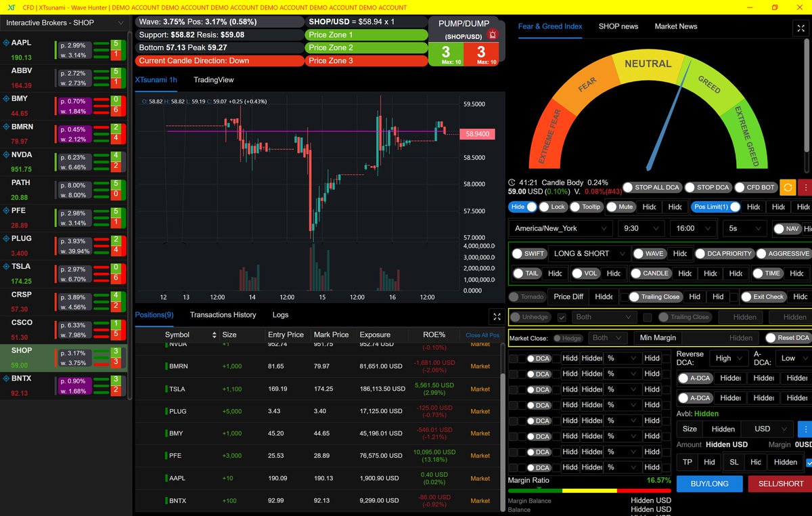This screenshot has height=516, width=812.
Task: Enable the Lock toggle
Action: pyautogui.click(x=554, y=207)
